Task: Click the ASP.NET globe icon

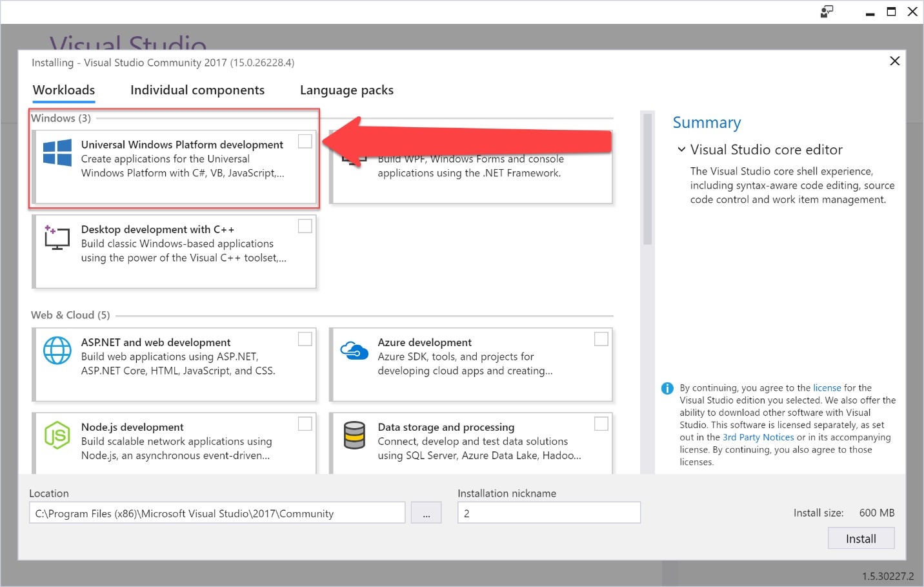Action: (x=57, y=351)
